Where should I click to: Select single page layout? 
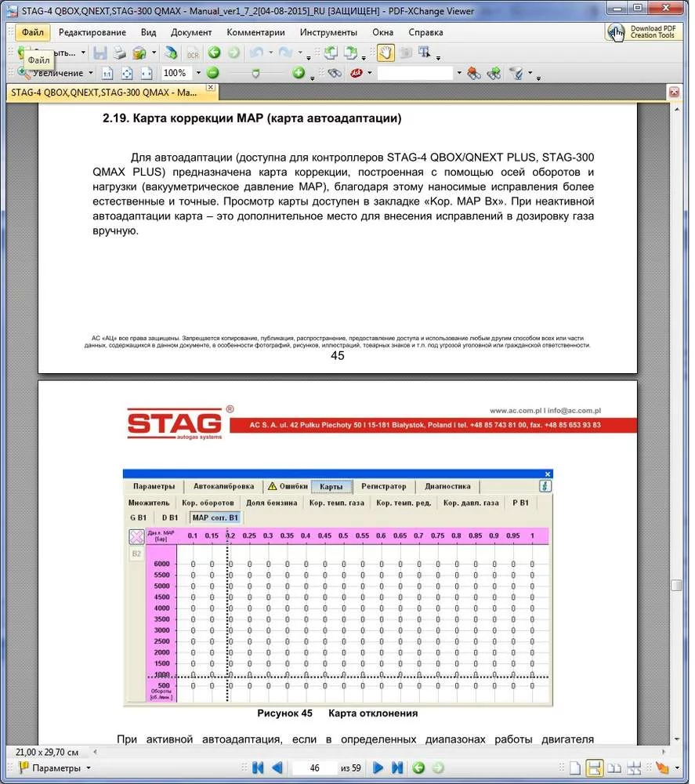coord(575,768)
